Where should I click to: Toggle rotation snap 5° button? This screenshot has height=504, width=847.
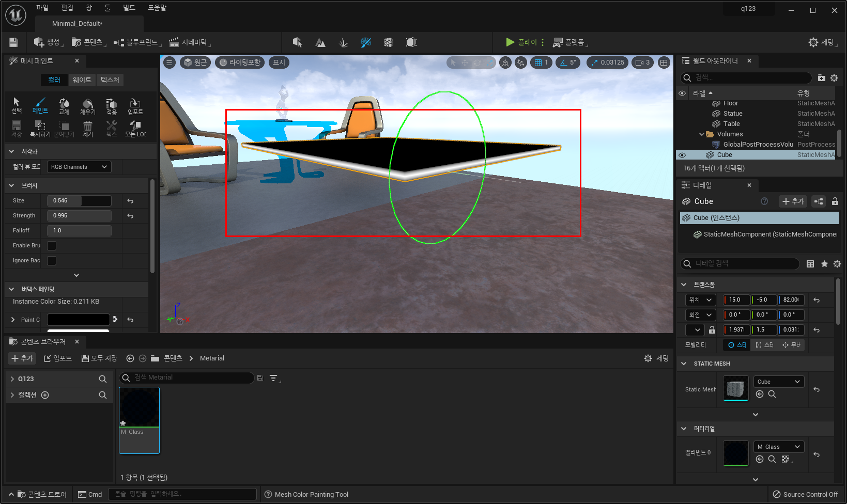coord(568,62)
